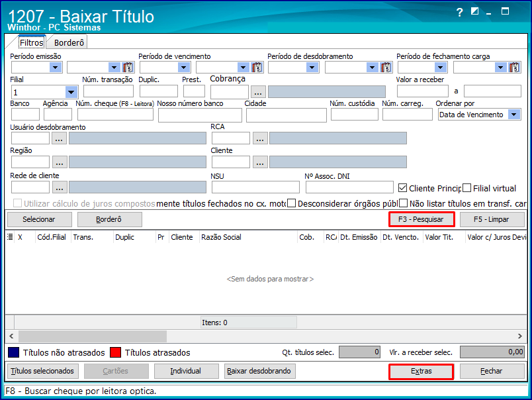Check Não listar títulos em transf. checkbox

403,203
